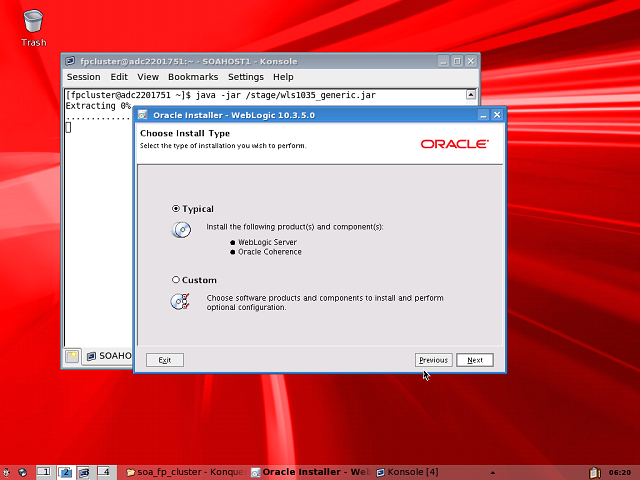Maximize the Konsole window
Viewport: 640px width, 480px height.
point(457,61)
